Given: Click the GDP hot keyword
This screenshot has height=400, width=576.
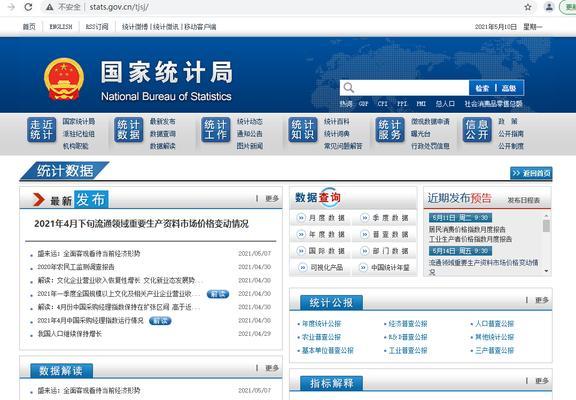Looking at the screenshot, I should [x=363, y=104].
